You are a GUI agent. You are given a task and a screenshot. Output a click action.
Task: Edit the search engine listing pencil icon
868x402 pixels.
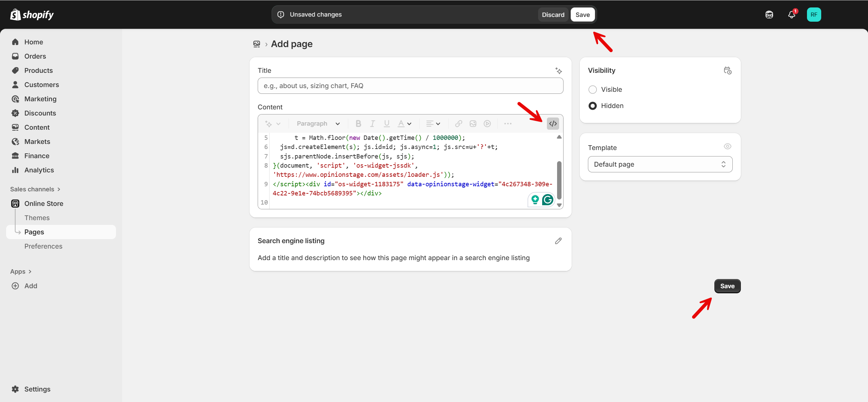558,241
